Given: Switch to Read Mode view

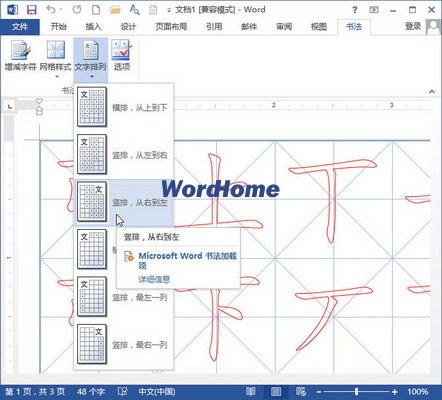Looking at the screenshot, I should tap(250, 392).
